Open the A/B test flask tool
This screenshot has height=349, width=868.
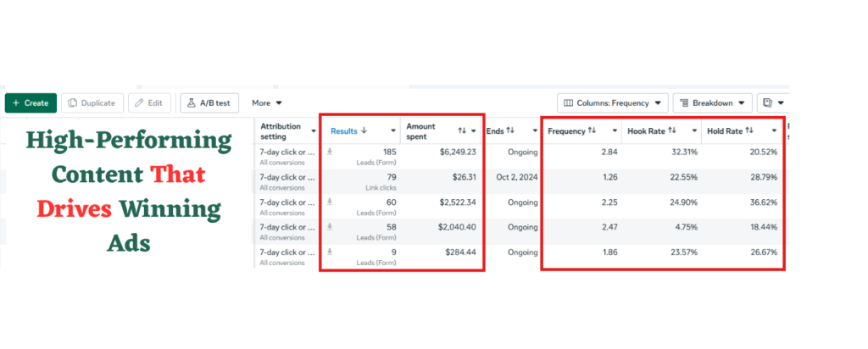pos(209,102)
